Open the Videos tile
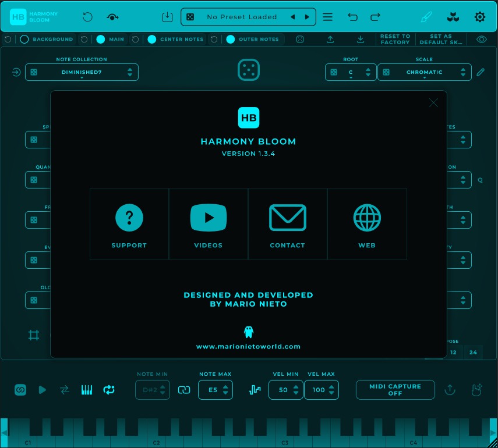498x448 pixels. point(209,224)
